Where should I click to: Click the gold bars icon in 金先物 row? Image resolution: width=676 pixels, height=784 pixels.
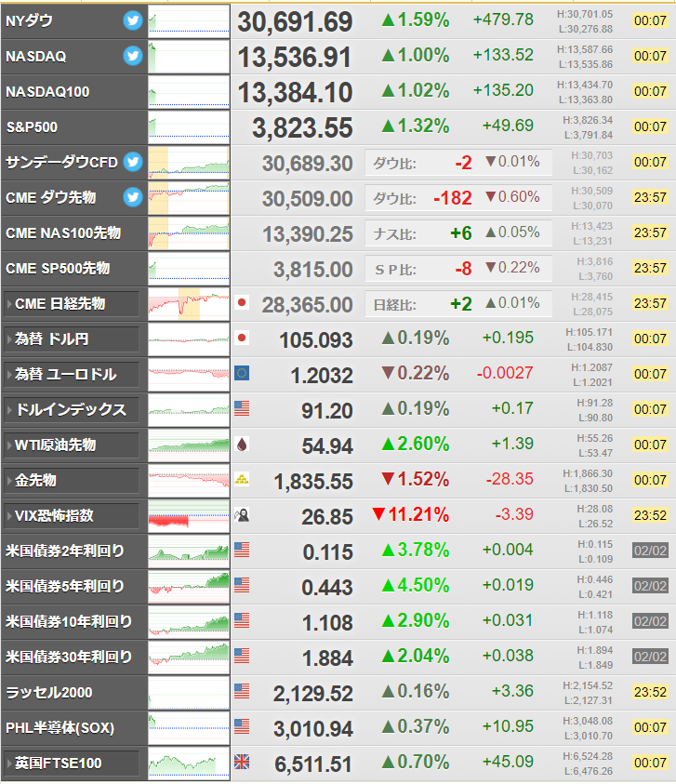click(x=242, y=480)
